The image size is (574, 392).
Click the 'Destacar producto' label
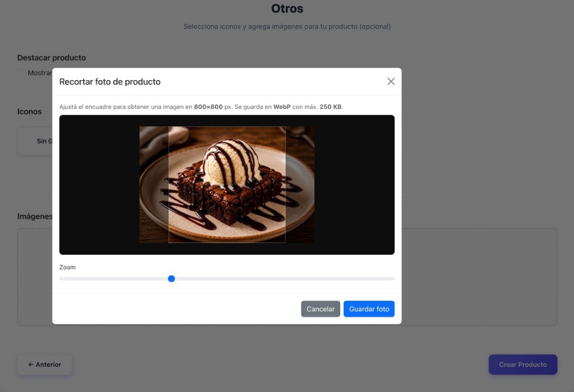tap(52, 58)
